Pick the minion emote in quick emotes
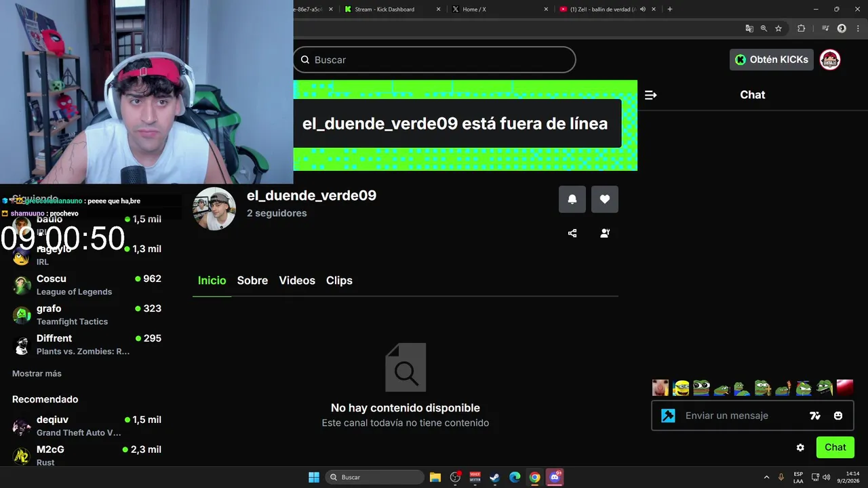This screenshot has width=868, height=488. (x=681, y=388)
